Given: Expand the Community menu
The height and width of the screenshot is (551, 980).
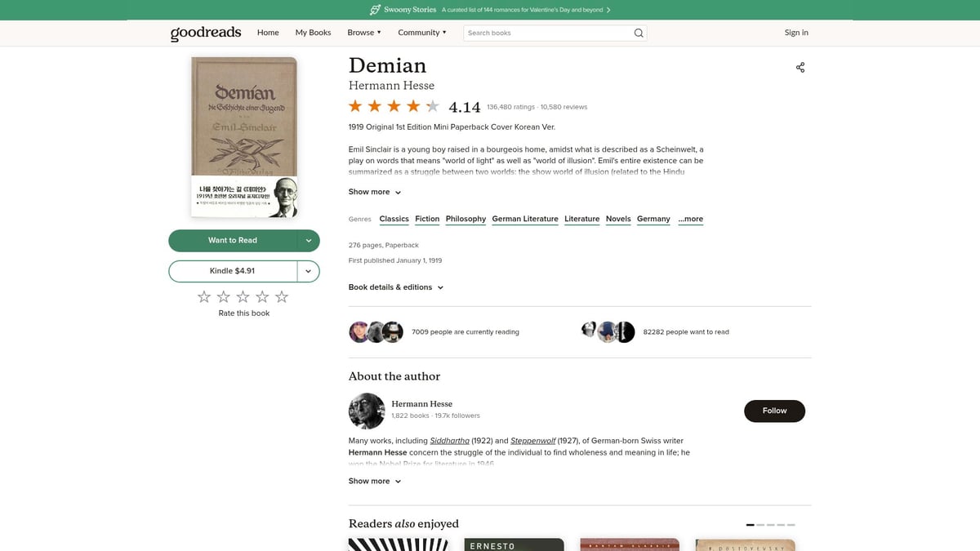Looking at the screenshot, I should coord(422,33).
